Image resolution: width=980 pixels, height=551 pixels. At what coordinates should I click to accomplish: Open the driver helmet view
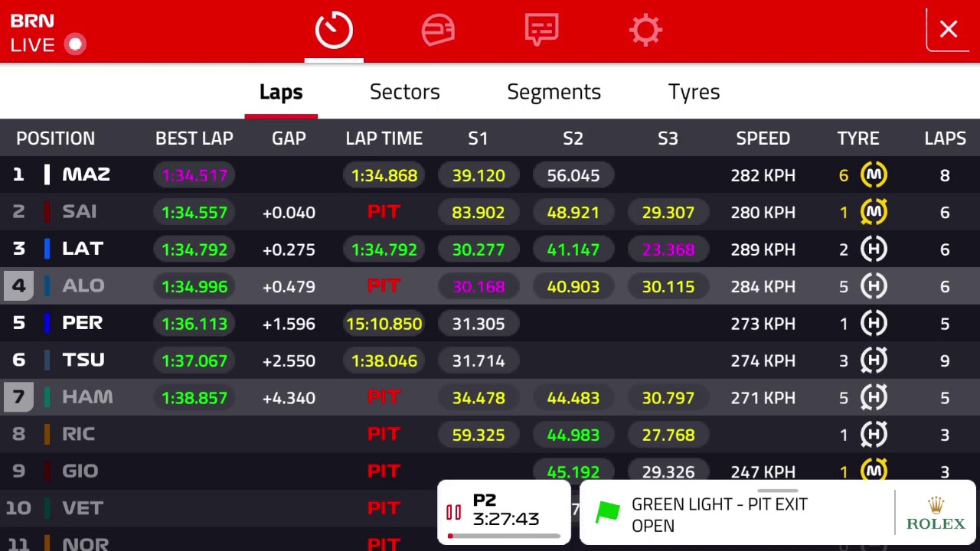pyautogui.click(x=438, y=31)
